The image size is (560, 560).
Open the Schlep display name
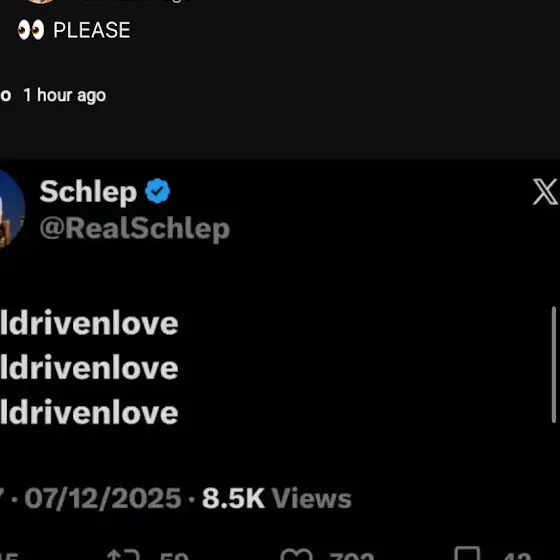pos(88,192)
